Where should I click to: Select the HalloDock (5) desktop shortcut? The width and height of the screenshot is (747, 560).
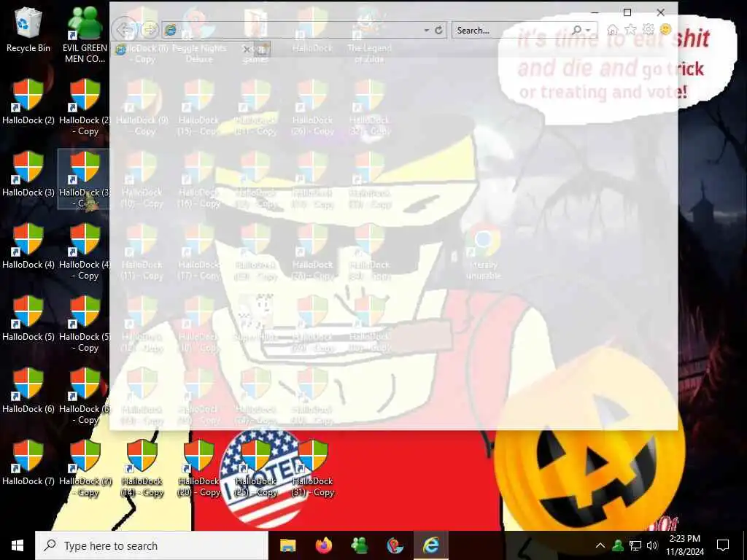(28, 319)
